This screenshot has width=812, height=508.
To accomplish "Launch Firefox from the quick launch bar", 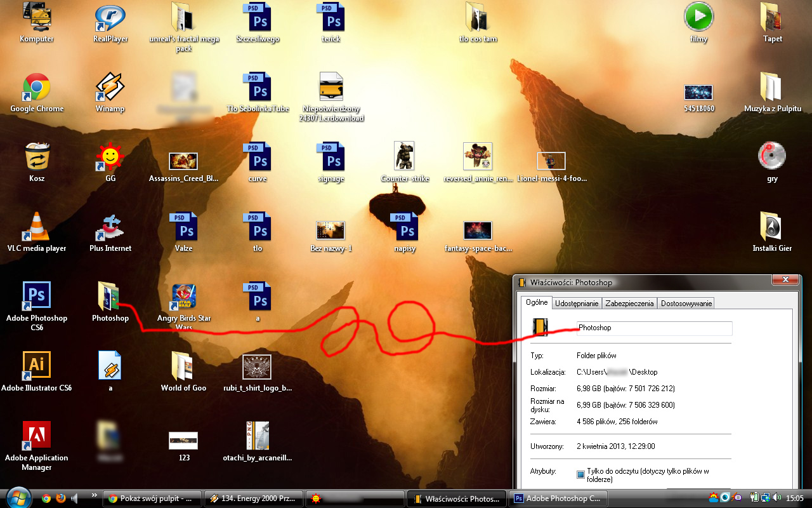I will point(61,498).
